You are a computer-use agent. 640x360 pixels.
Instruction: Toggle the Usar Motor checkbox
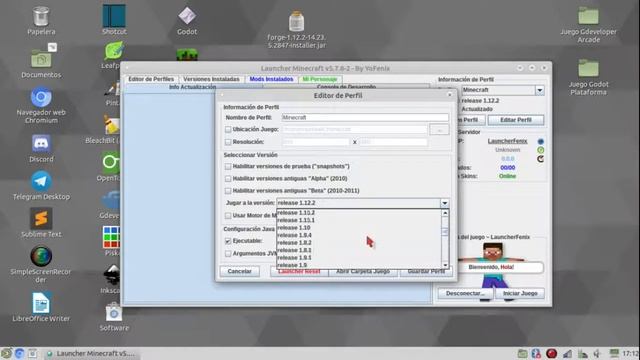pos(228,216)
